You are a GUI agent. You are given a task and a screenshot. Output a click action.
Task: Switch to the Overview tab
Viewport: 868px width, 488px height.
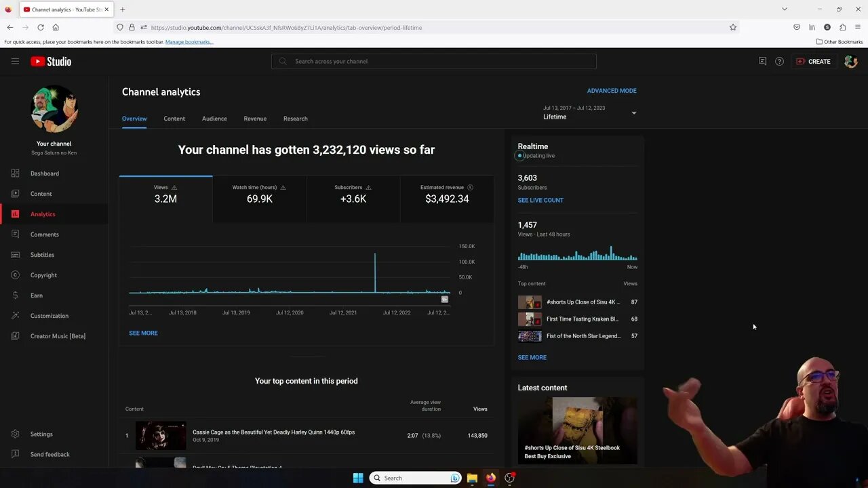tap(134, 119)
